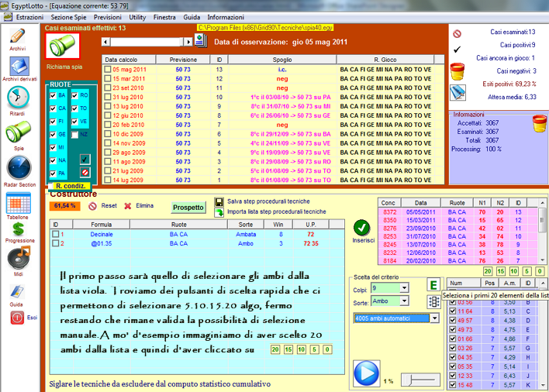Screen dimensions: 549x392
Task: Open the Sezione Spie menu
Action: (x=68, y=17)
